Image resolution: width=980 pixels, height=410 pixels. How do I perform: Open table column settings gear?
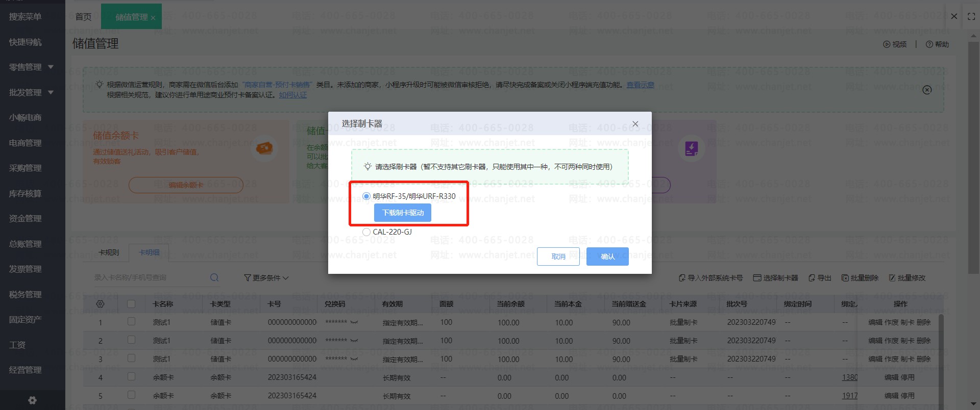point(100,304)
